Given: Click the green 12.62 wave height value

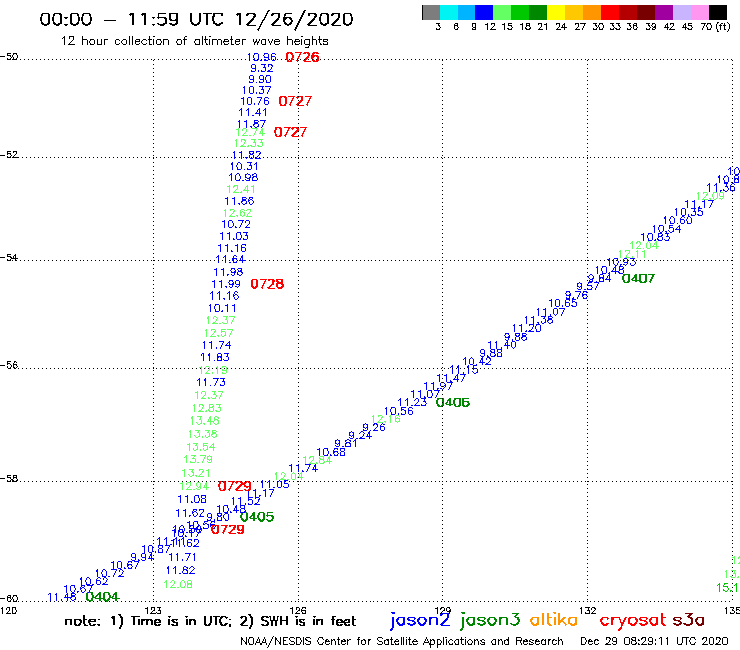Looking at the screenshot, I should click(237, 213).
